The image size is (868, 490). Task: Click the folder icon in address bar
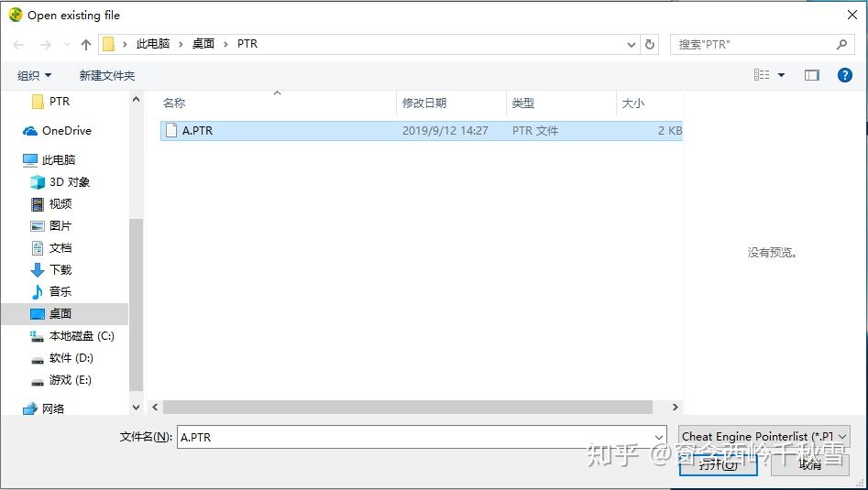pos(109,44)
